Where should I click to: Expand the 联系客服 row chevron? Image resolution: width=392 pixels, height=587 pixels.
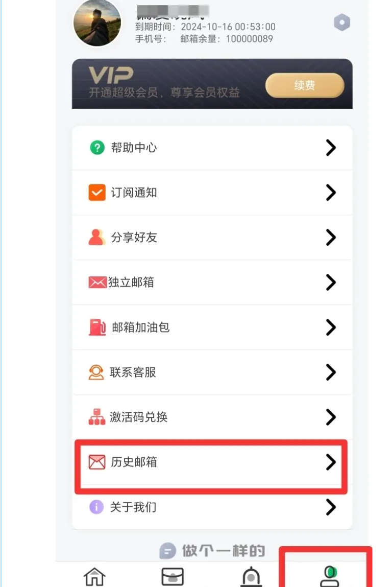point(331,372)
